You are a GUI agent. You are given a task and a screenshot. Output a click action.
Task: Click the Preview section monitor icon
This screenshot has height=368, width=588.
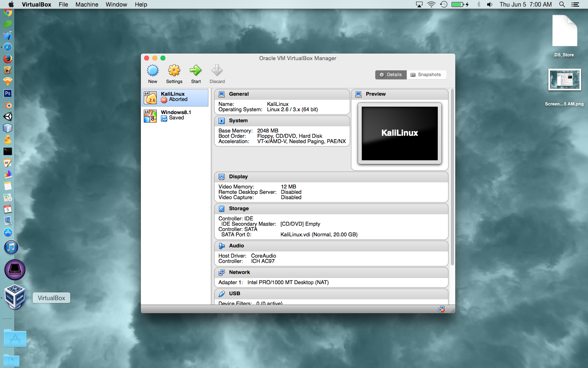tap(359, 94)
